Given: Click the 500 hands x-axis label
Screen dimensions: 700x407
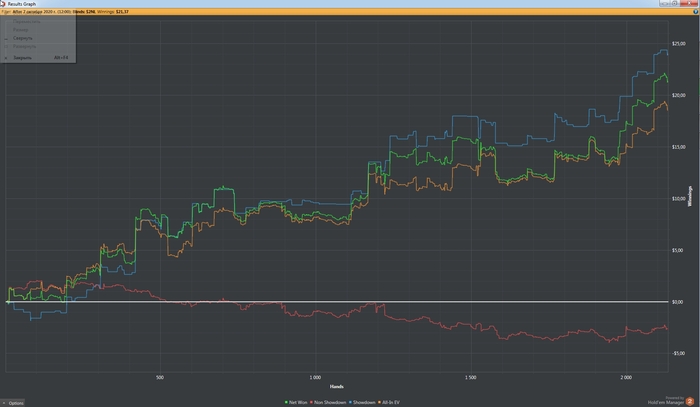Looking at the screenshot, I should [160, 378].
